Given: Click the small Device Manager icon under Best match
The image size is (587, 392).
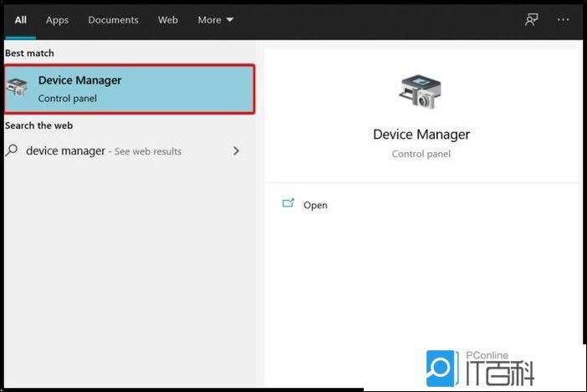Looking at the screenshot, I should tap(17, 89).
